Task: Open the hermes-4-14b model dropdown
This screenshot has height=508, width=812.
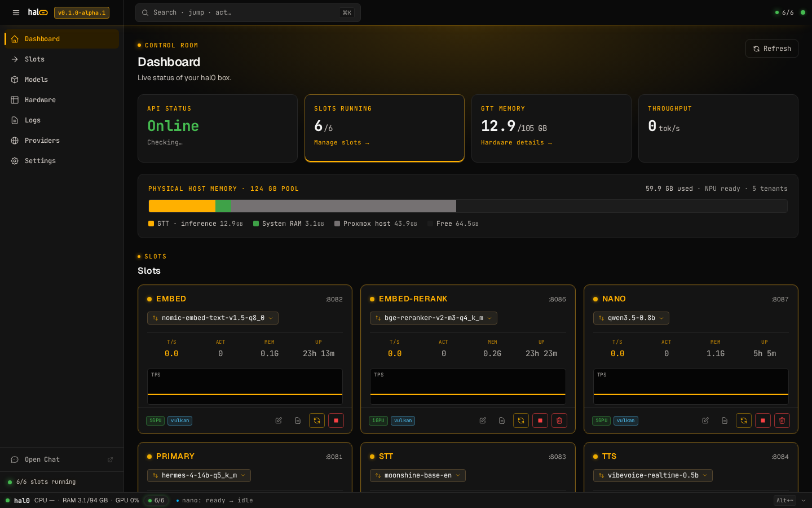Action: [x=199, y=475]
